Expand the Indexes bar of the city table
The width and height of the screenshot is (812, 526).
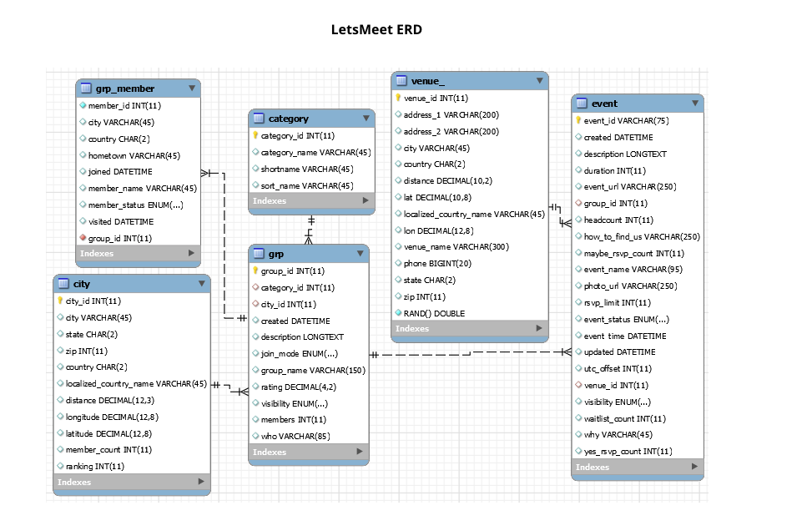[x=200, y=482]
